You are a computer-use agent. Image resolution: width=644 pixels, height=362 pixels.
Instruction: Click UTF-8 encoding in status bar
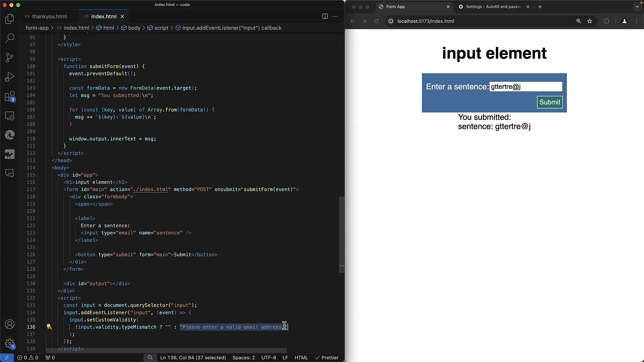coord(270,358)
